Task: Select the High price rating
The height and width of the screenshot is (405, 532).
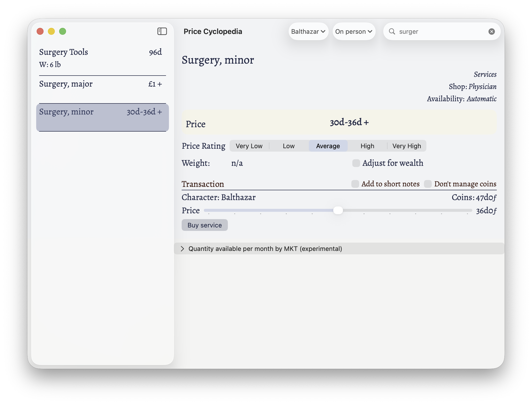Action: pyautogui.click(x=367, y=146)
